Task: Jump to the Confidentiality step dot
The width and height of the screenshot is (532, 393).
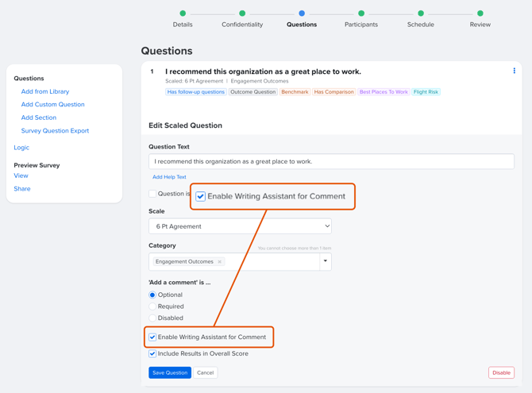Action: pyautogui.click(x=242, y=13)
